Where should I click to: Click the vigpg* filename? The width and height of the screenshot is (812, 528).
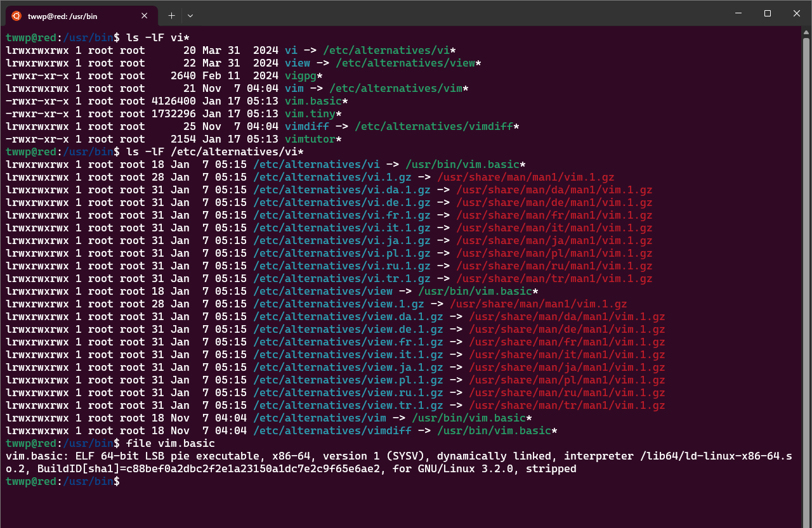[x=304, y=76]
